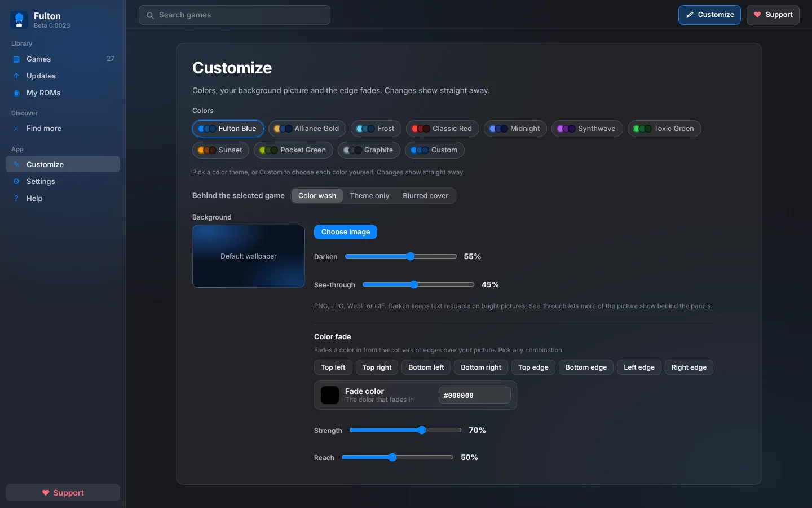Open the Updates sidebar entry
812x508 pixels.
tap(63, 76)
